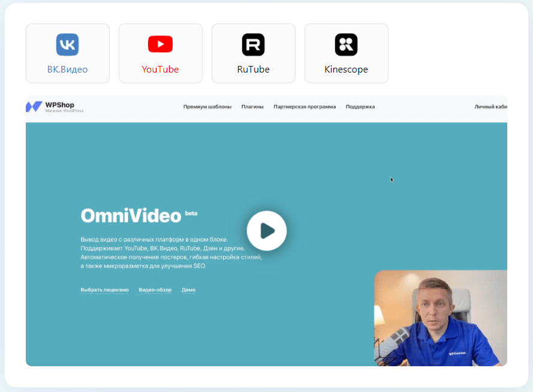The width and height of the screenshot is (533, 392).
Task: Open the Поддержка section
Action: [360, 106]
